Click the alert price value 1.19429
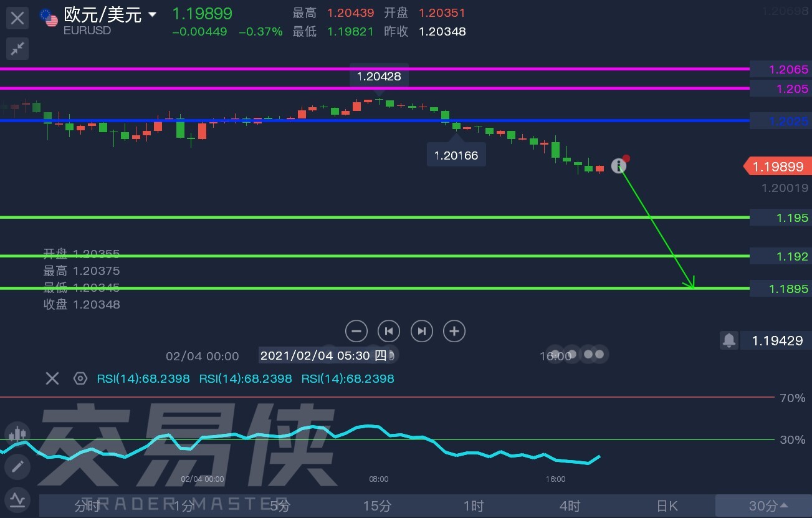The image size is (812, 518). point(777,340)
